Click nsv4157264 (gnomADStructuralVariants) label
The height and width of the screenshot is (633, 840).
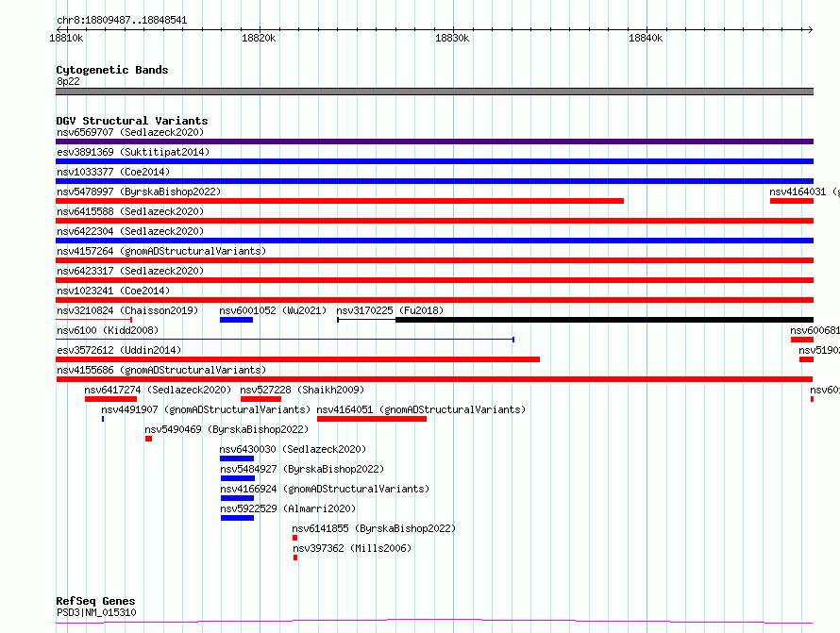(161, 251)
